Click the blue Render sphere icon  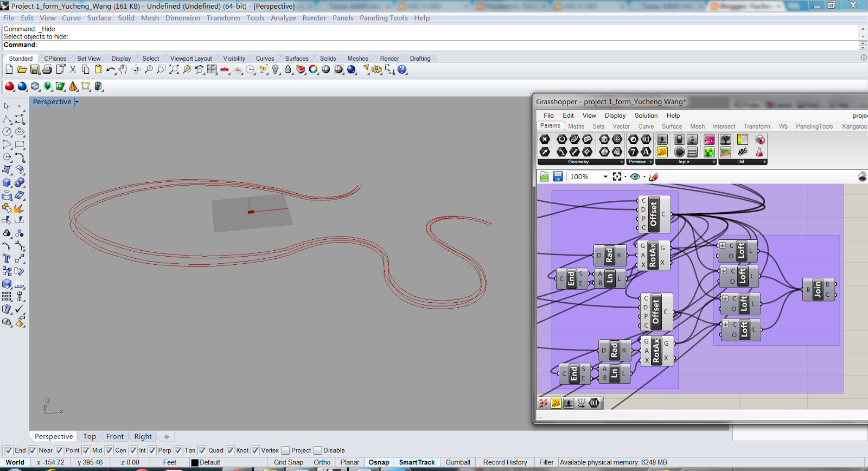[x=352, y=69]
